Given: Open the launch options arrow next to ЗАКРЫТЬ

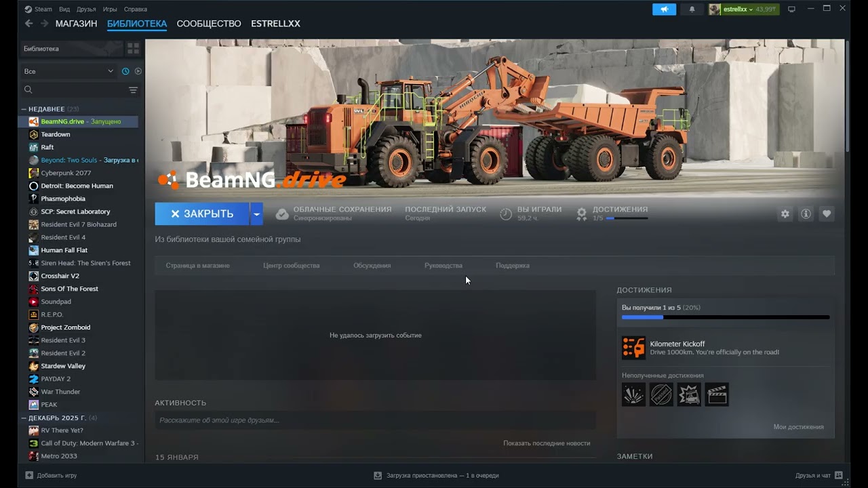Looking at the screenshot, I should click(x=256, y=213).
